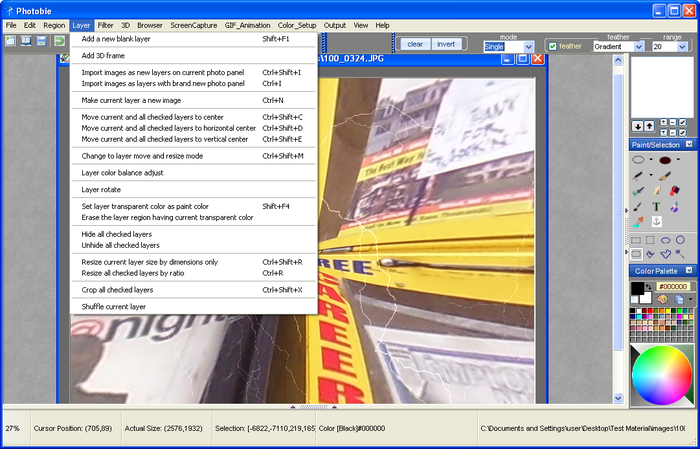Screen dimensions: 700x449
Task: Select the magic wand selection tool
Action: coord(680,254)
